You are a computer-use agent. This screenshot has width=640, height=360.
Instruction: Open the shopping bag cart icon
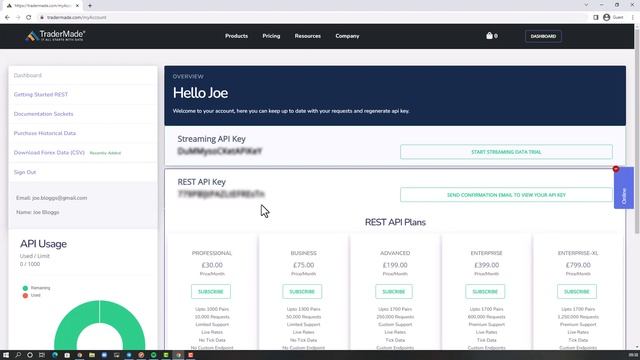[489, 36]
